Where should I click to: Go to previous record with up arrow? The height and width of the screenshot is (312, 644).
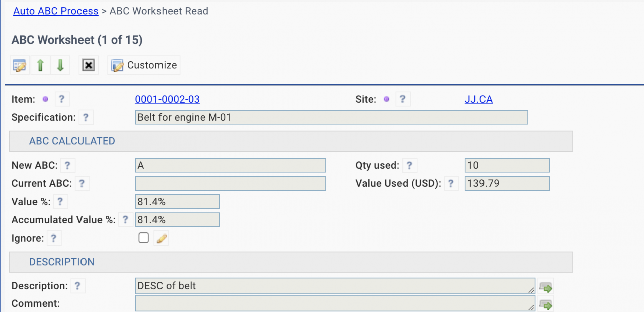coord(40,65)
